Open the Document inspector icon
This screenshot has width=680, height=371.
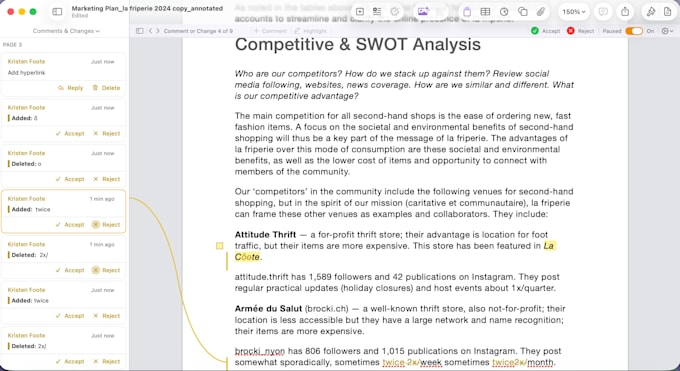coord(668,12)
